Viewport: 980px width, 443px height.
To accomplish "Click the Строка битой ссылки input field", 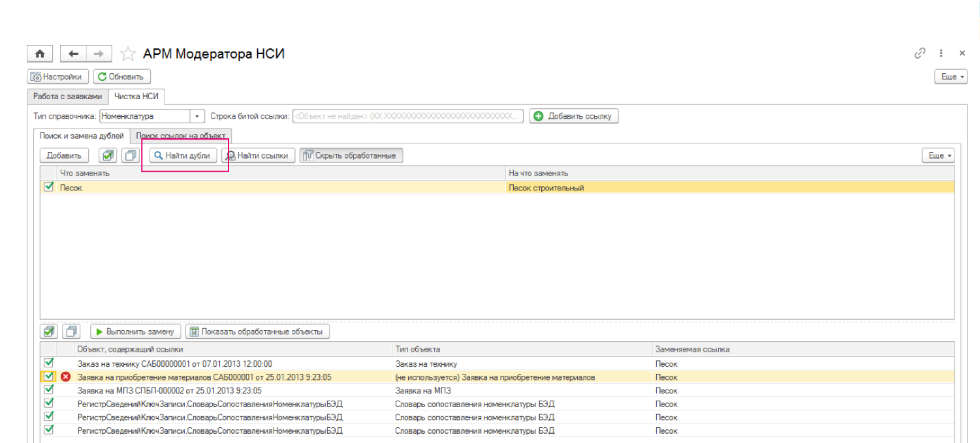I will click(x=407, y=116).
